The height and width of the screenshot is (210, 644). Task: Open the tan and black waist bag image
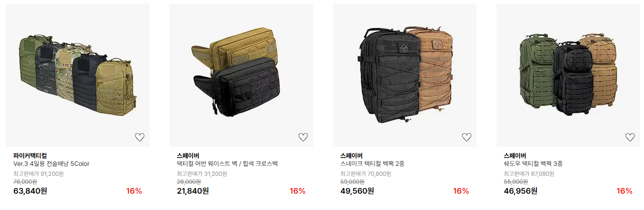(241, 75)
